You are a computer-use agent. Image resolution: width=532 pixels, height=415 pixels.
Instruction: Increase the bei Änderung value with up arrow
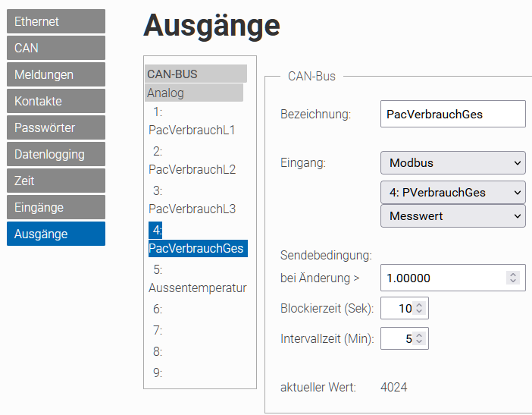pyautogui.click(x=513, y=275)
